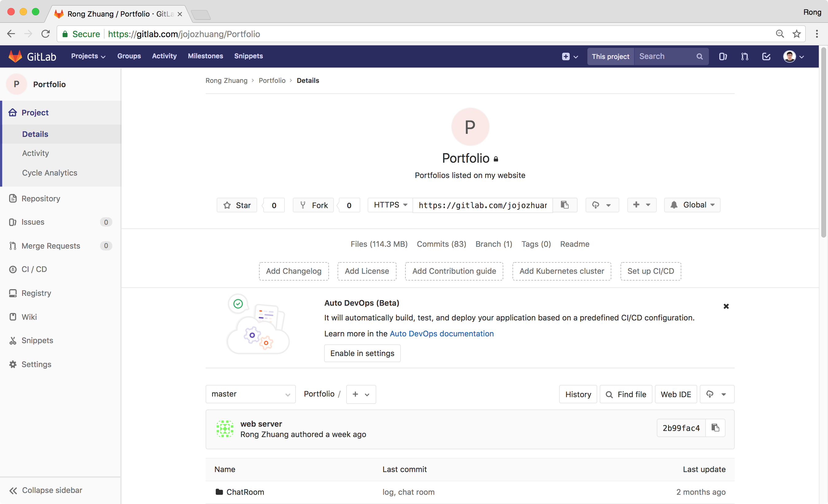Click Add Changelog button

294,271
